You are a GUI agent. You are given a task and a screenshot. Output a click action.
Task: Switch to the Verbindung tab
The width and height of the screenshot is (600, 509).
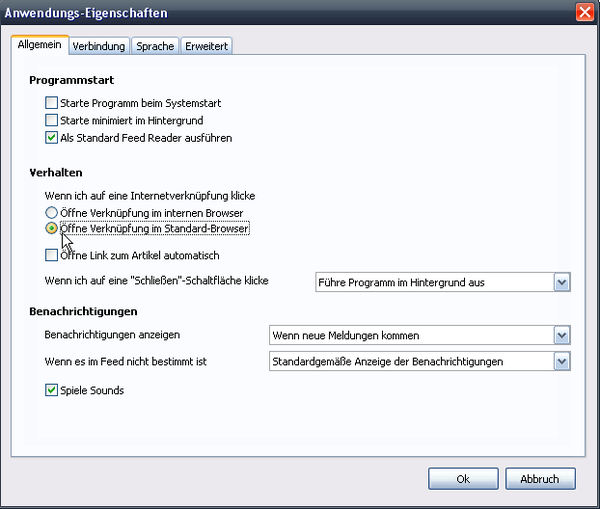(x=98, y=46)
